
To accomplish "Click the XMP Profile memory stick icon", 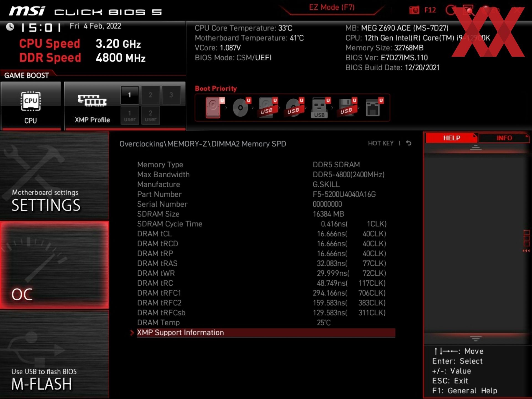I will (92, 101).
